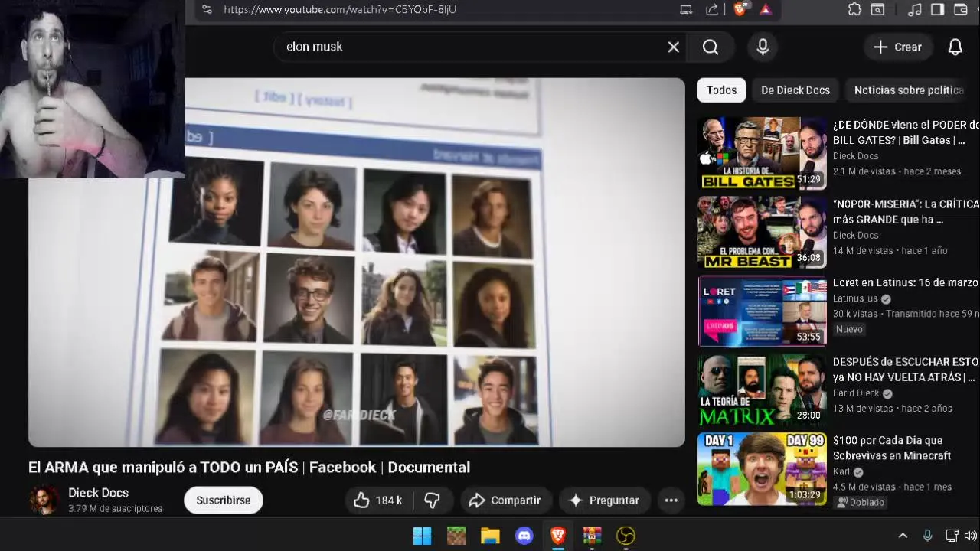This screenshot has width=980, height=551.
Task: Click the Preguntar button
Action: [x=604, y=500]
